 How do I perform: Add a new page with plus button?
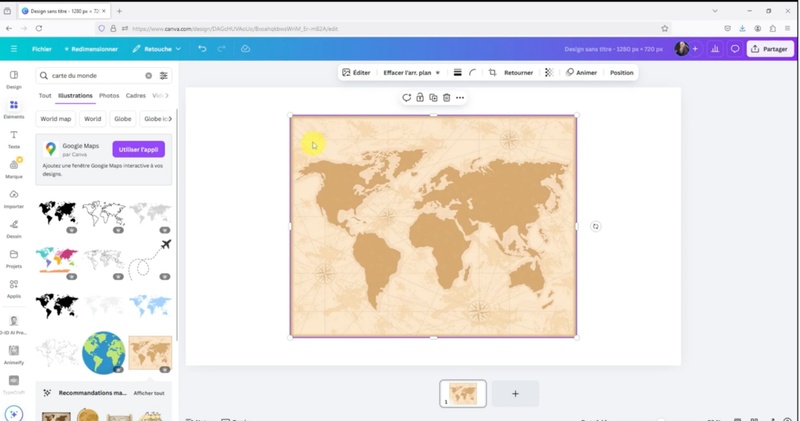(515, 393)
